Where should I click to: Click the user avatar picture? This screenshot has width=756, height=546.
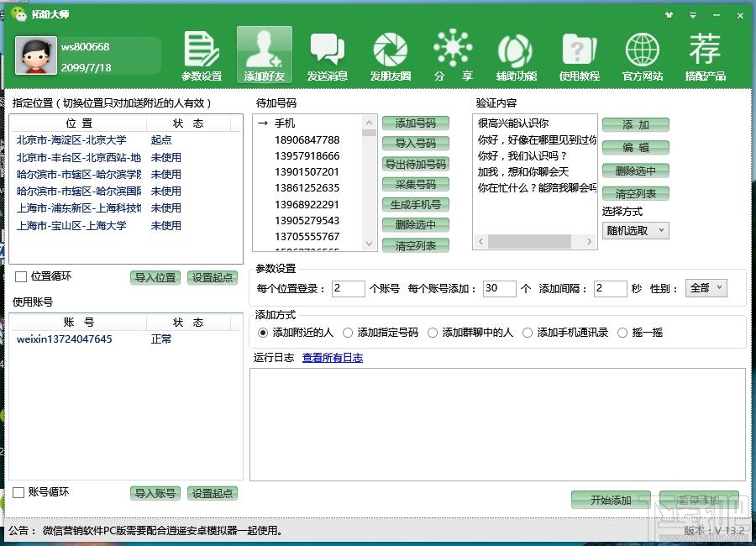pyautogui.click(x=35, y=55)
